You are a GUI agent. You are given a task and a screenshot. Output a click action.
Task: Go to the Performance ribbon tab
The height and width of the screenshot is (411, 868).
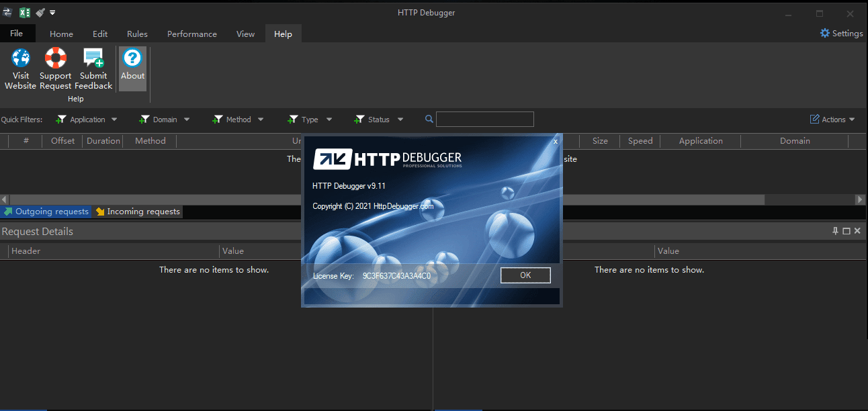(192, 34)
